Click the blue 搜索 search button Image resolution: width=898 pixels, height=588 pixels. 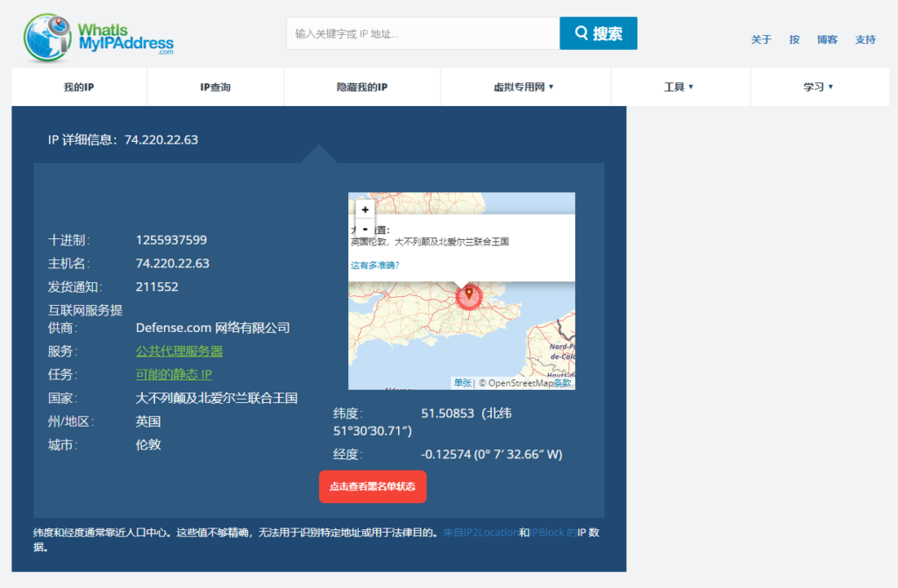pos(598,33)
